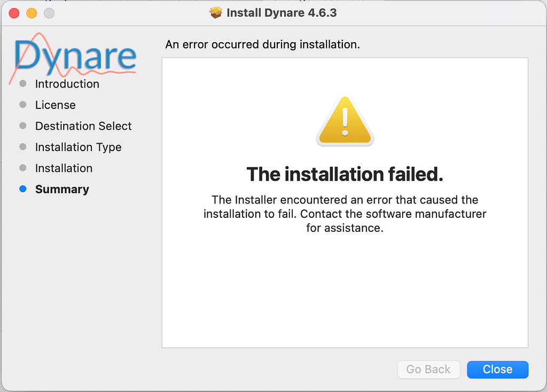Select the Installation step in the sidebar
This screenshot has width=547, height=392.
[x=64, y=168]
